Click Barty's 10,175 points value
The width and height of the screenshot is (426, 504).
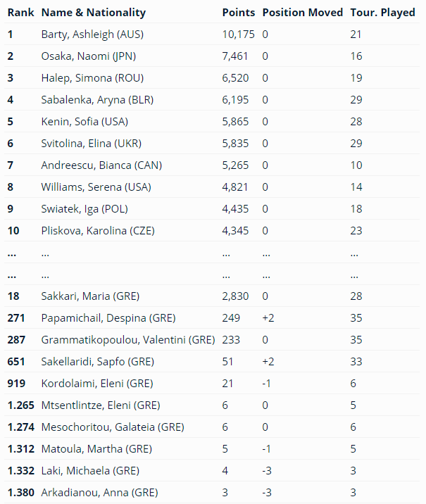239,34
